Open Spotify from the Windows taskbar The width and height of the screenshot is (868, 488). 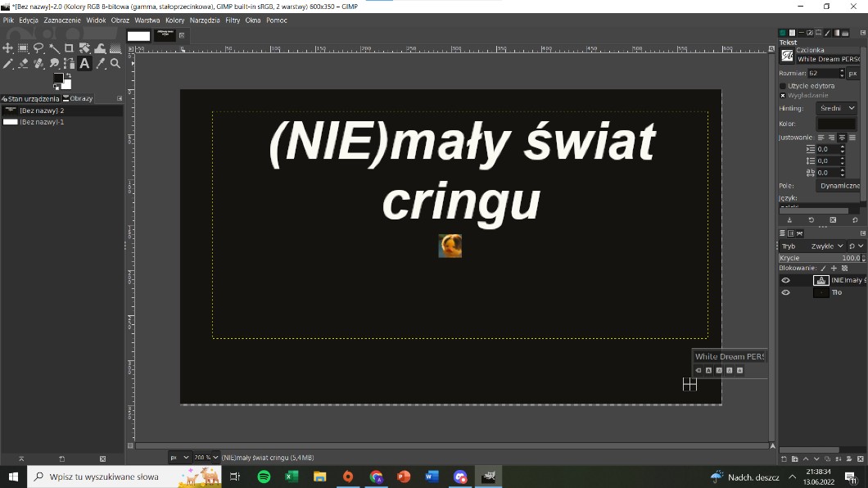[x=264, y=477]
